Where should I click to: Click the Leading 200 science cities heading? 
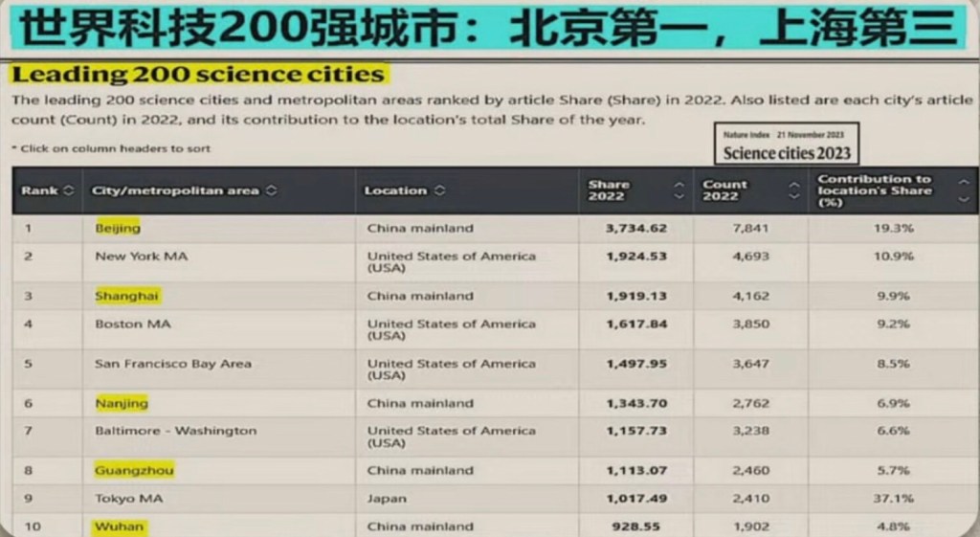[x=197, y=74]
